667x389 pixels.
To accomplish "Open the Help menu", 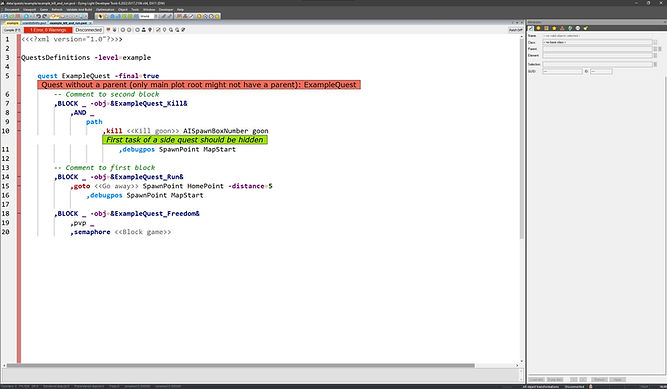I will click(180, 9).
